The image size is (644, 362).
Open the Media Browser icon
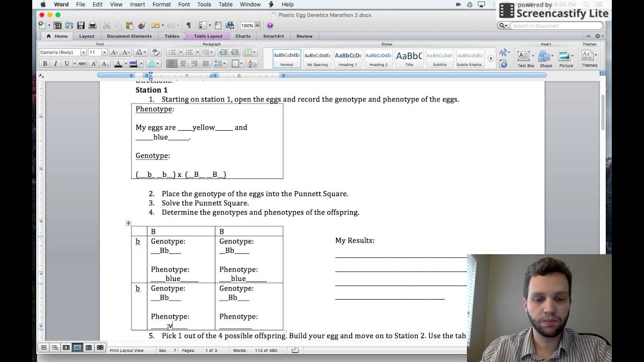(230, 25)
